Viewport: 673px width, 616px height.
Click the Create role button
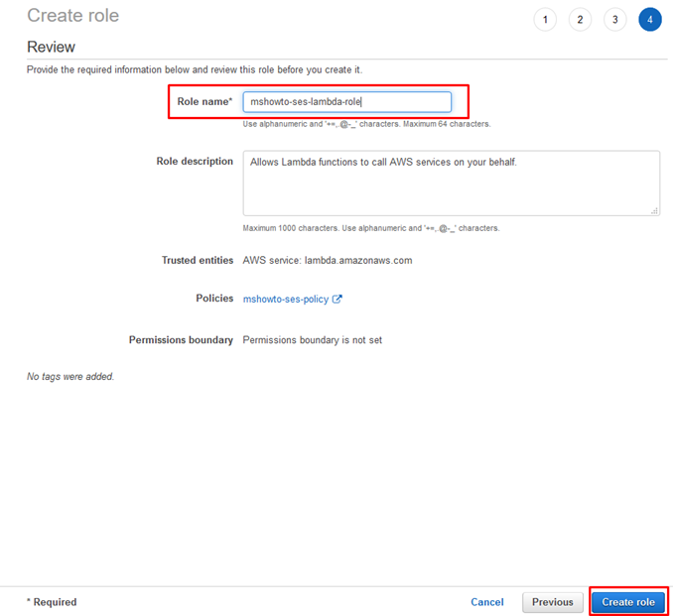click(x=628, y=602)
